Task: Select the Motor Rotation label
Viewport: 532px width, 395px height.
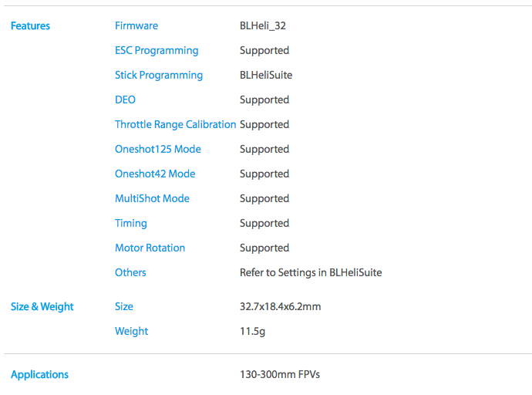Action: tap(150, 248)
